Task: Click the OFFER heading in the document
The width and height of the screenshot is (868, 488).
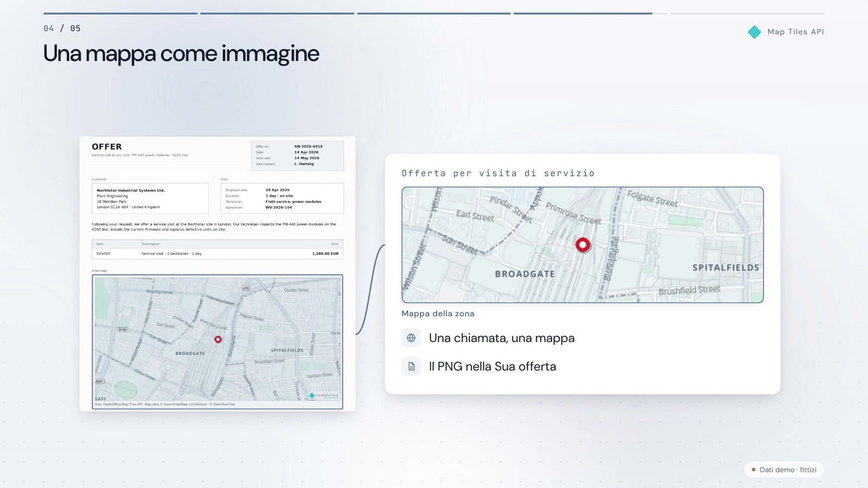Action: [x=107, y=146]
